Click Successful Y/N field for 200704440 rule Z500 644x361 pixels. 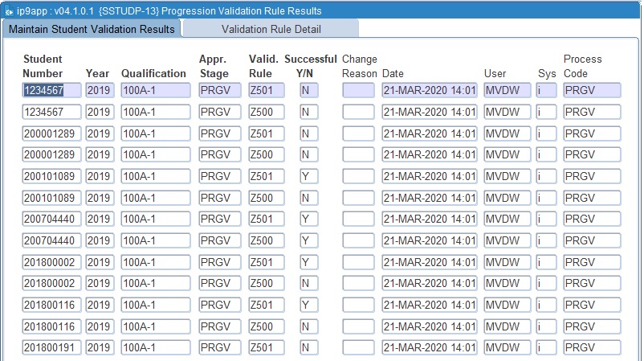pos(308,240)
